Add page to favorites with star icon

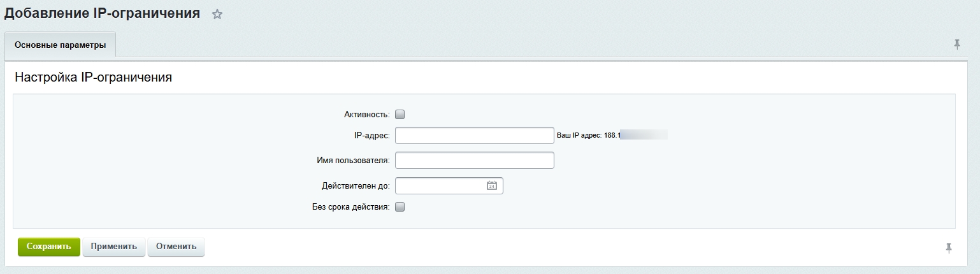click(217, 14)
